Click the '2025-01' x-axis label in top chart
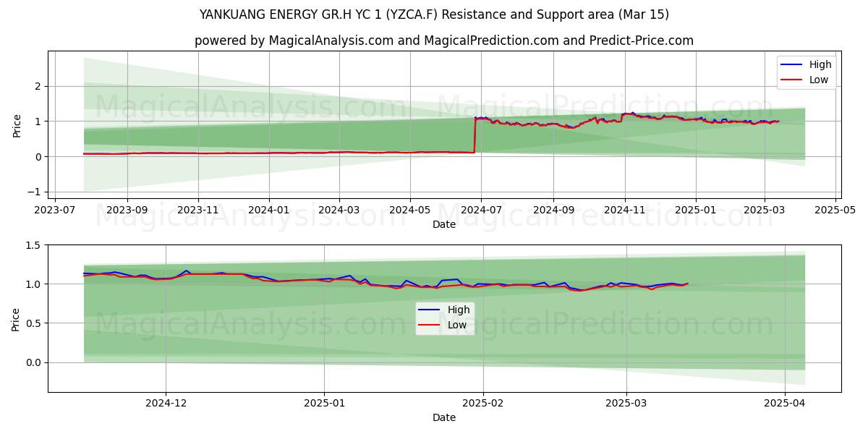The width and height of the screenshot is (868, 434). click(694, 210)
